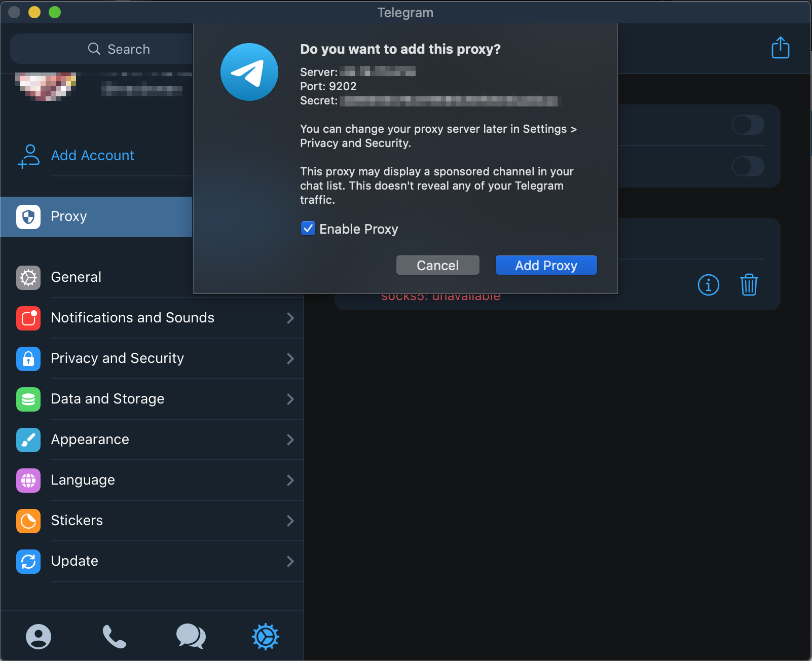Uncheck the Enable Proxy checkbox
Image resolution: width=812 pixels, height=661 pixels.
click(x=308, y=229)
